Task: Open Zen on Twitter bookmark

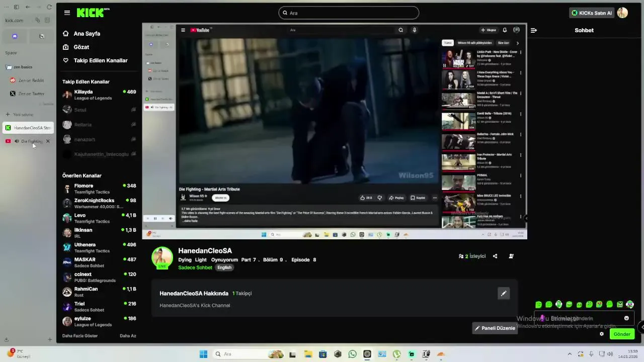Action: click(x=27, y=94)
